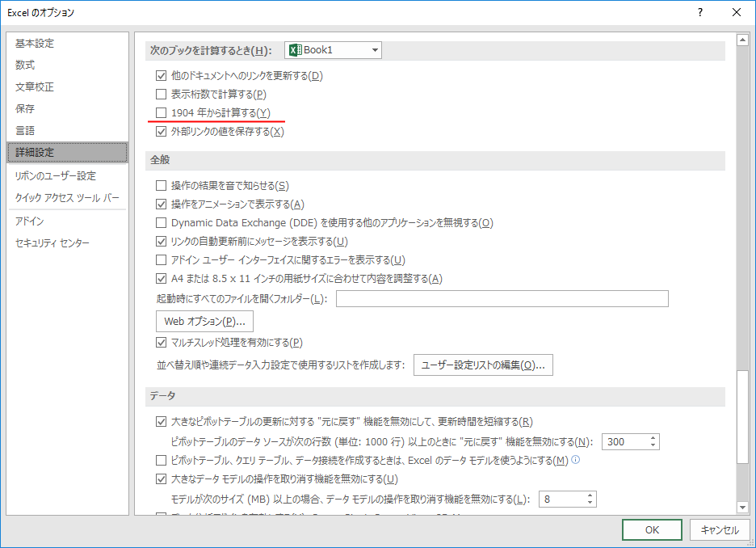Increase the PivotTable row count spinner above 300
Viewport: 756px width, 548px height.
coord(653,438)
